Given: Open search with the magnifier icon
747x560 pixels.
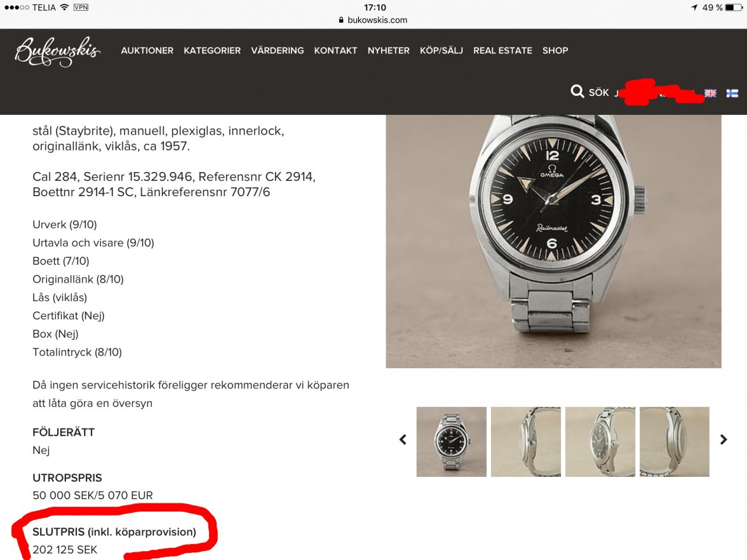Looking at the screenshot, I should click(577, 91).
